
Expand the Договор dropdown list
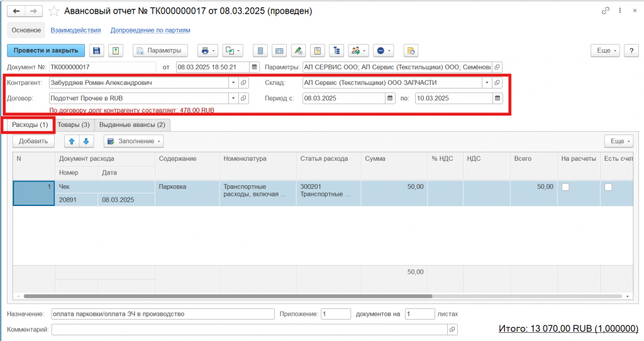coord(233,98)
